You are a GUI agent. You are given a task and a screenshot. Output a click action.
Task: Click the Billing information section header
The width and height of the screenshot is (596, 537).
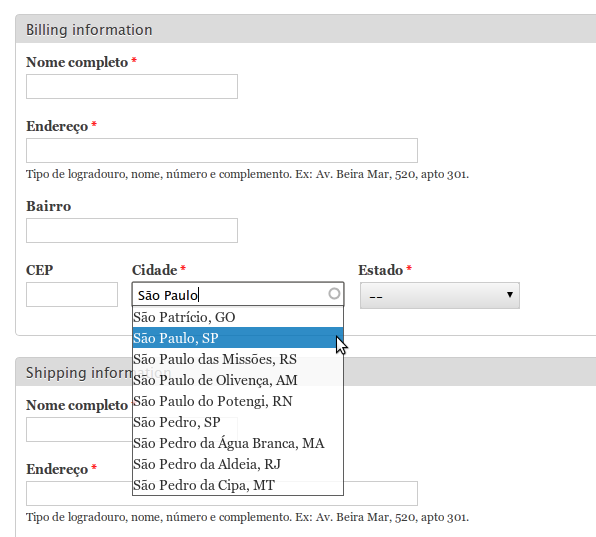[x=306, y=29]
